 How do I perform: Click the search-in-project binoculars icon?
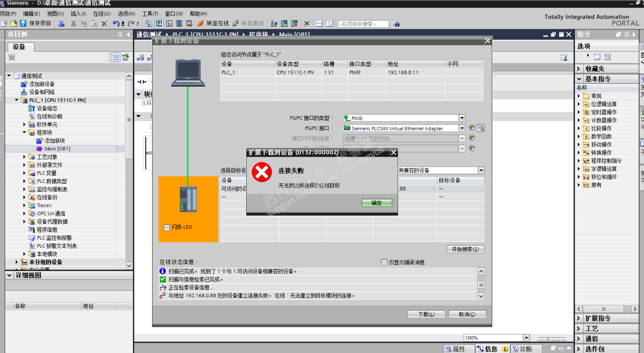[396, 24]
